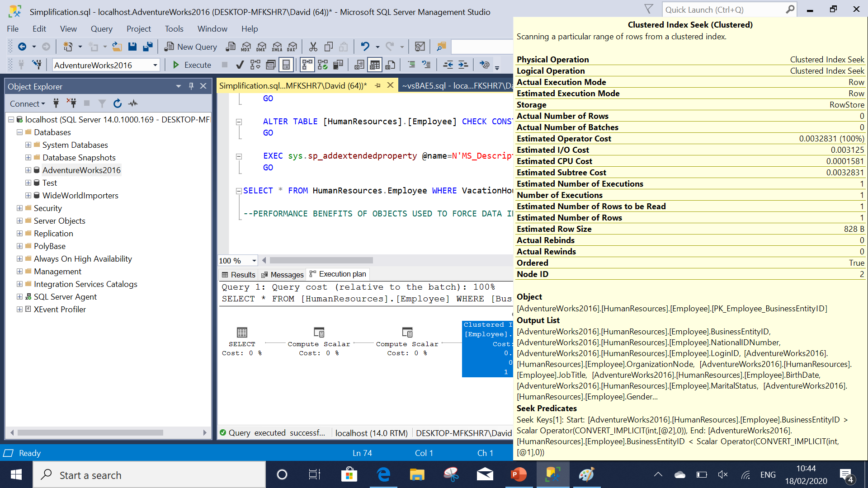Expand the Security folder node
The width and height of the screenshot is (868, 488).
click(19, 208)
